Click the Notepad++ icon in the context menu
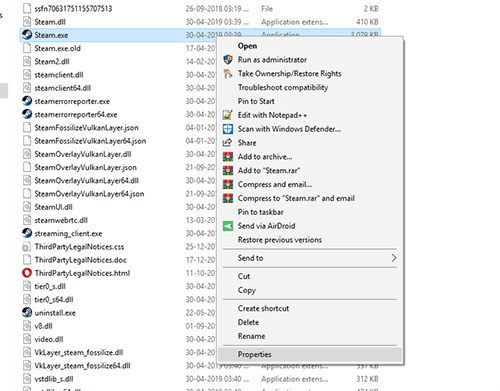Image resolution: width=500 pixels, height=391 pixels. coord(228,115)
